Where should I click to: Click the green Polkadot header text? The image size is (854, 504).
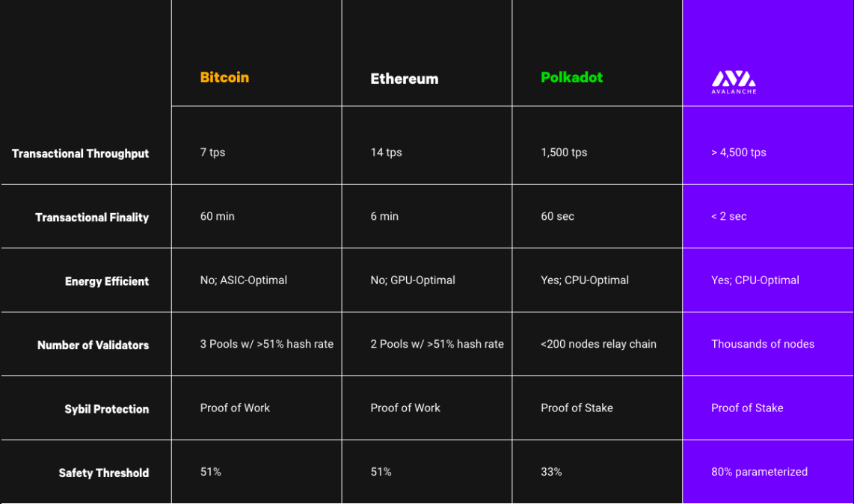pyautogui.click(x=571, y=78)
